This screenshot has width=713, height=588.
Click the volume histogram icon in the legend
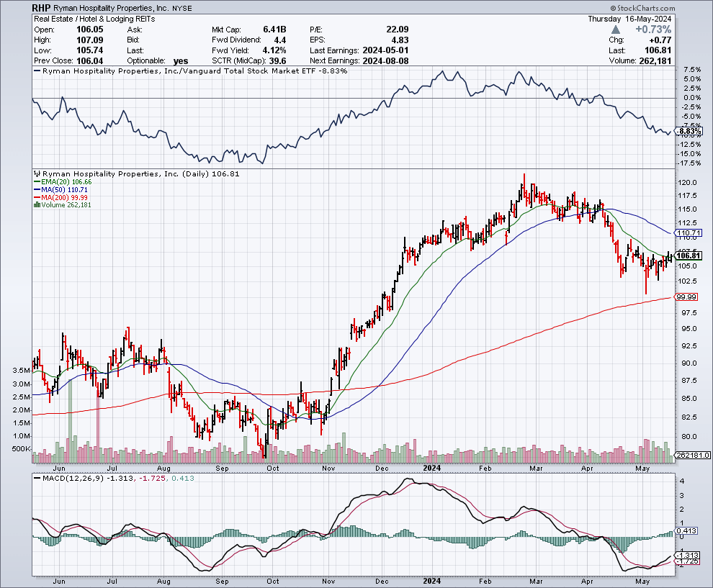[37, 205]
